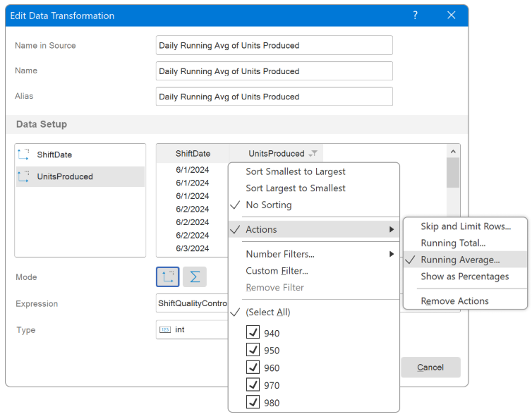Click the filter icon on UnitsProduced column
Screen dimensions: 532x419
click(x=313, y=154)
